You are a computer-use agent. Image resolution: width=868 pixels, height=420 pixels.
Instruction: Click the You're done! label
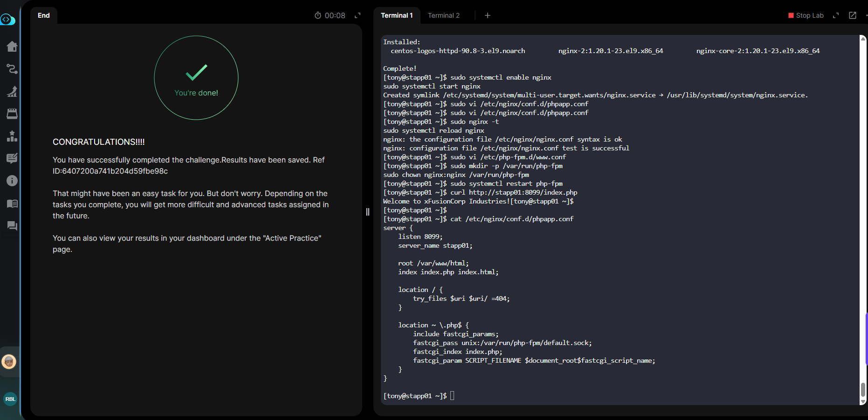196,93
